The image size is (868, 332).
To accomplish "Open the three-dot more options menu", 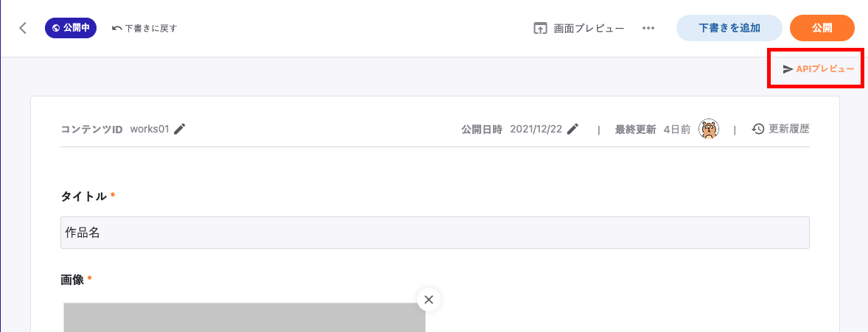I will (x=648, y=28).
